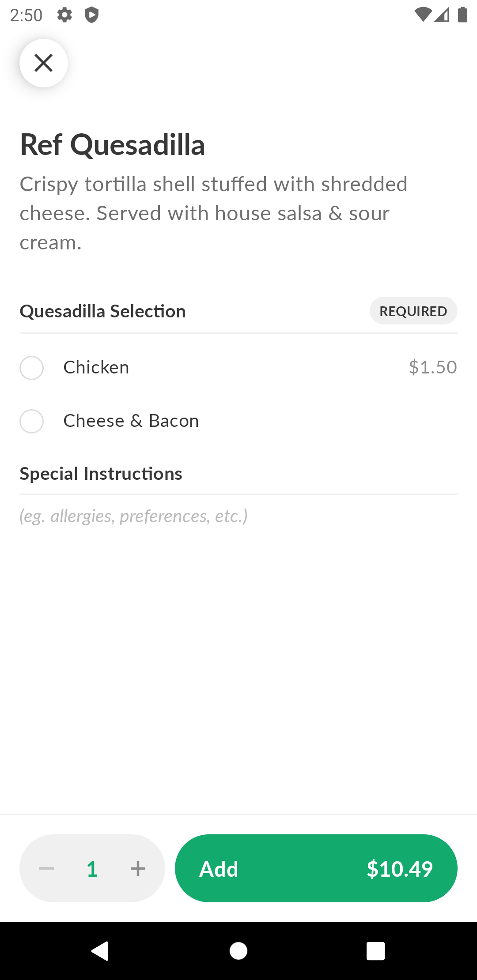
Task: Tap the Android home circle icon
Action: 238,951
